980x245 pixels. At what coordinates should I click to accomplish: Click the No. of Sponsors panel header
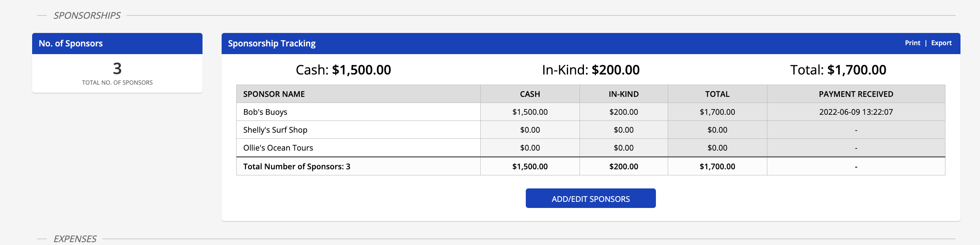click(x=71, y=44)
